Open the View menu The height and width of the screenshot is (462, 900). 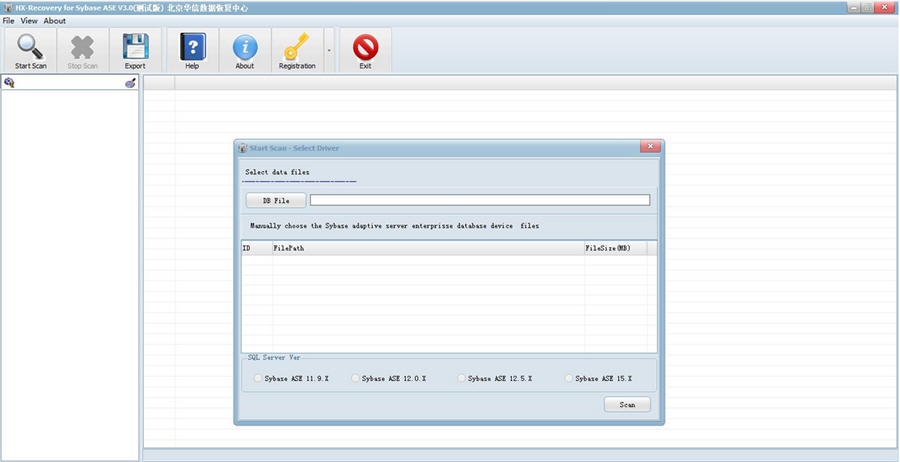[x=29, y=21]
